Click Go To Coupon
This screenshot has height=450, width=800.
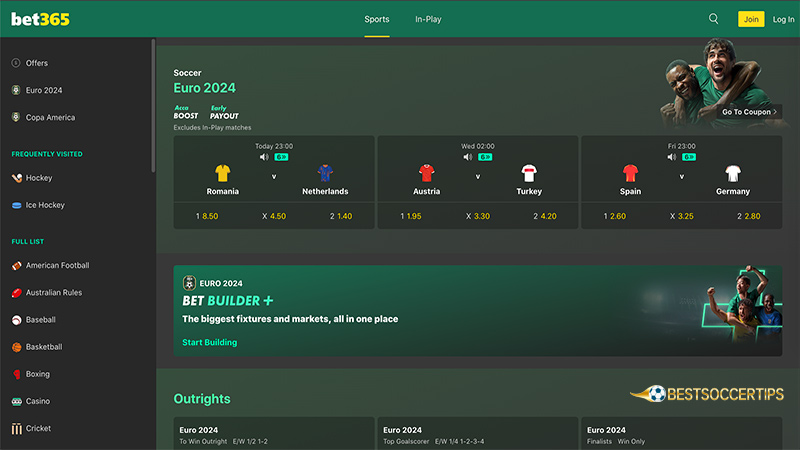(749, 112)
